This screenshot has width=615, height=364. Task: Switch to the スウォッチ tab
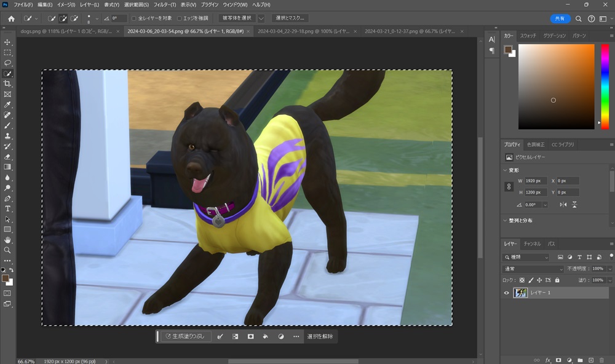click(528, 36)
